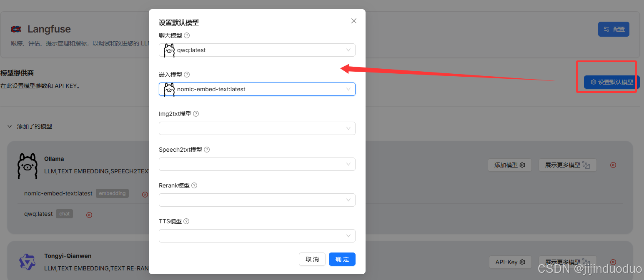Click Ollama icon in chat model field
Screen dimensions: 644x280
coord(169,50)
